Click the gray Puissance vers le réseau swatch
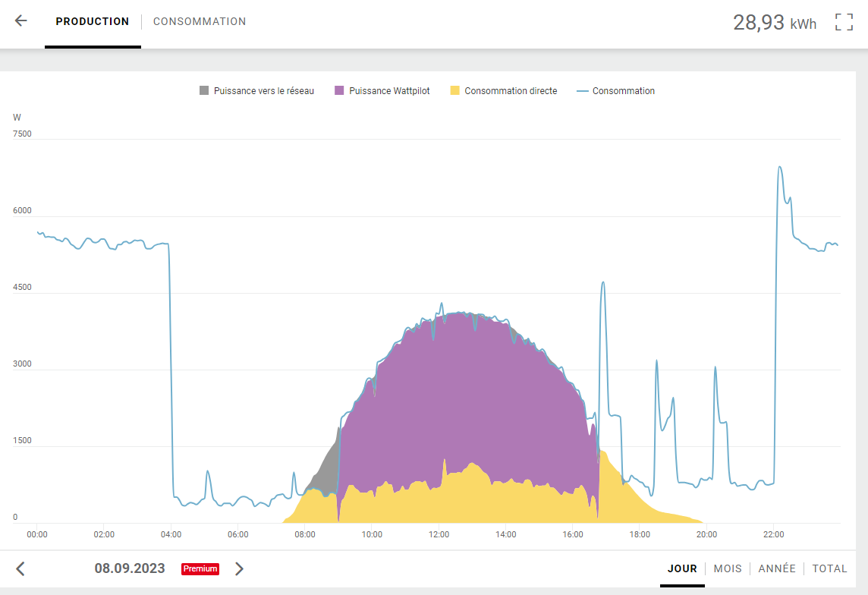868x595 pixels. tap(204, 91)
